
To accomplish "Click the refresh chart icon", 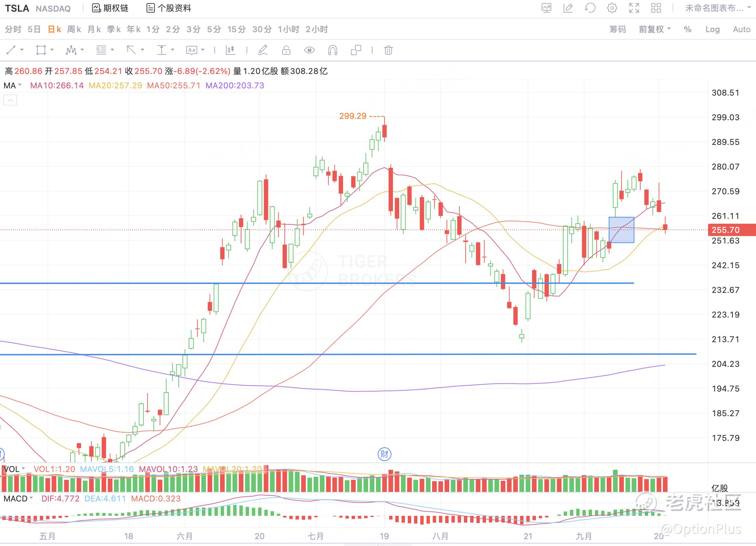I will 590,8.
